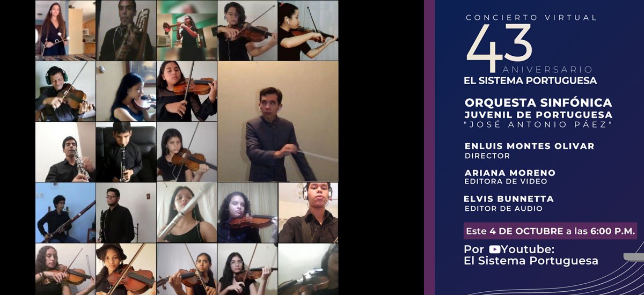Image resolution: width=644 pixels, height=295 pixels.
Task: Click the percussionist holding mallets tile
Action: (x=65, y=30)
